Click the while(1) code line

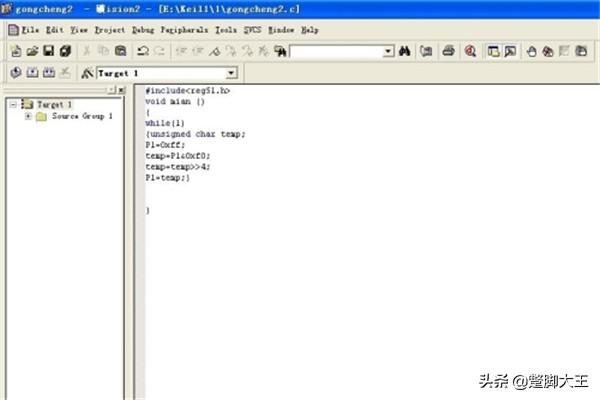pos(165,123)
